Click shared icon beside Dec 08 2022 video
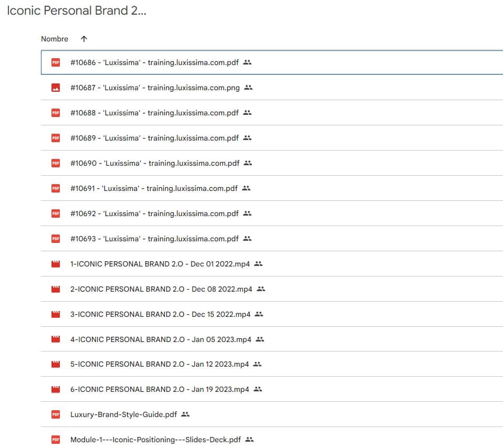This screenshot has height=448, width=503. [261, 289]
